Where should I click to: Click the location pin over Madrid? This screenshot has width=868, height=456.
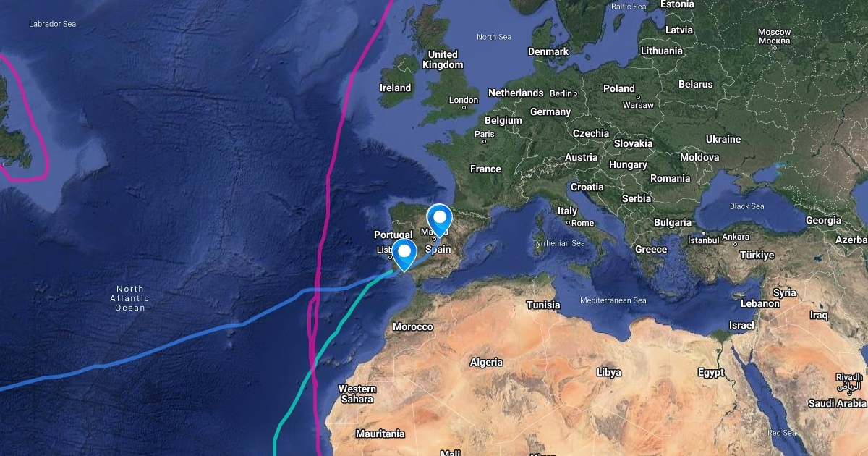(439, 220)
